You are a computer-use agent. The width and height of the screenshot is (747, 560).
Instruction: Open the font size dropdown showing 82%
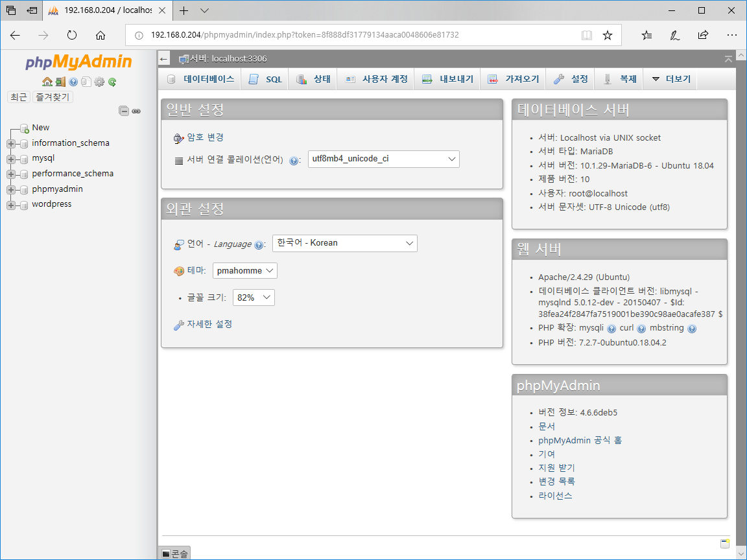click(x=254, y=297)
